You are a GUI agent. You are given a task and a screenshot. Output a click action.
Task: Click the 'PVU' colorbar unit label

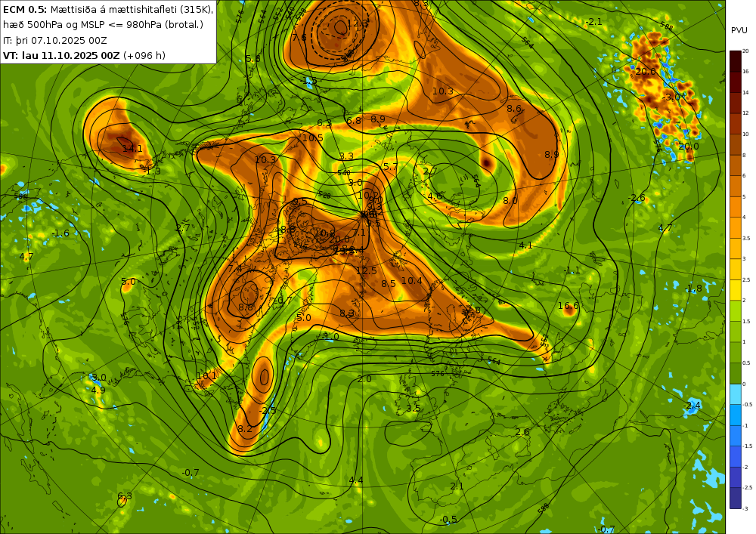point(739,30)
